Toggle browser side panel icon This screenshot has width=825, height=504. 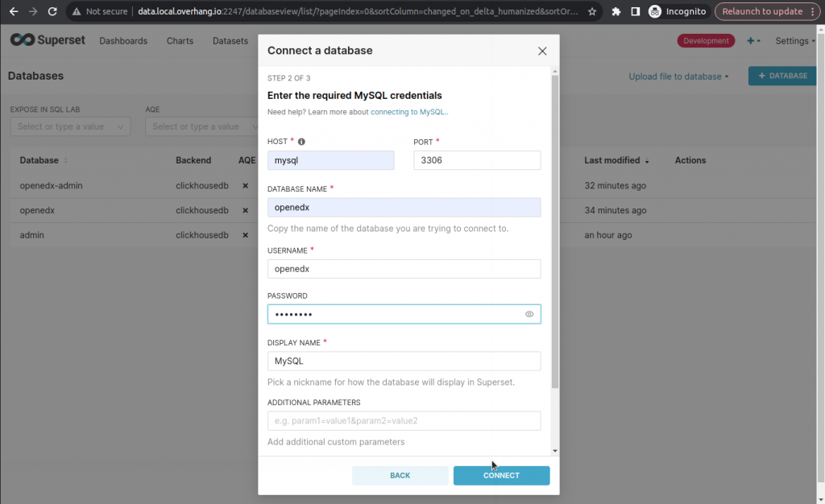click(x=636, y=11)
